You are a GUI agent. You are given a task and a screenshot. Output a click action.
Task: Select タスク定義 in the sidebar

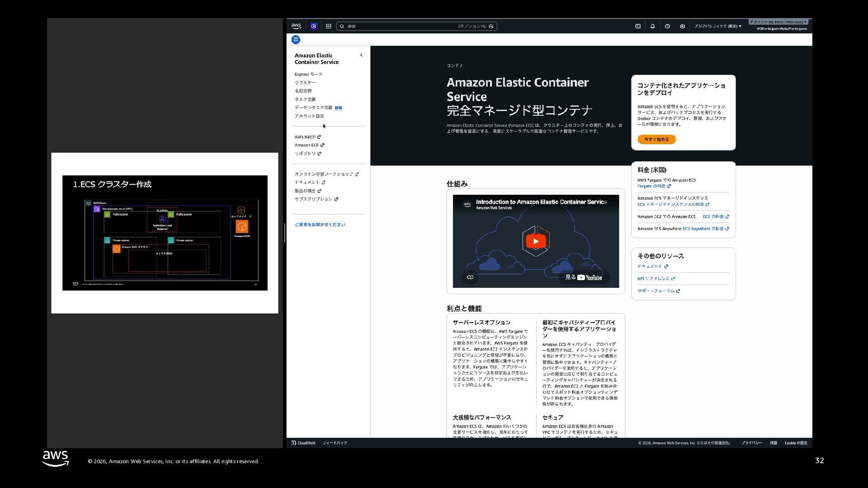click(305, 99)
